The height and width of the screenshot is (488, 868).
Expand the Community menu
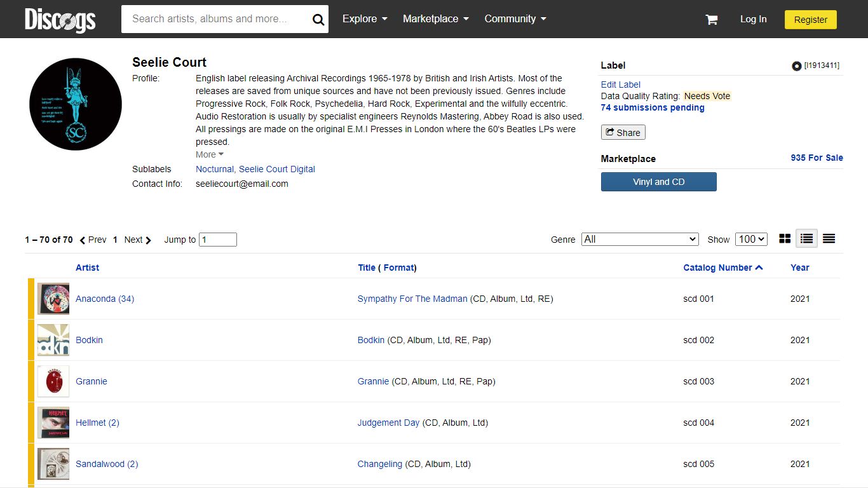[x=515, y=19]
